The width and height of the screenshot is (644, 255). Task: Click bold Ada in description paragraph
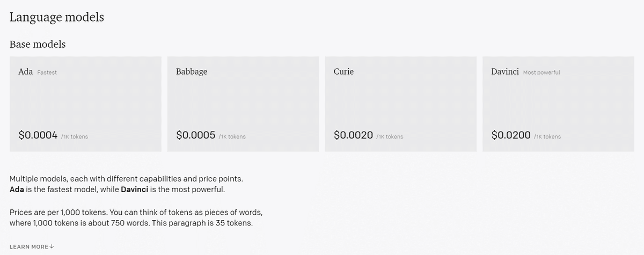17,190
